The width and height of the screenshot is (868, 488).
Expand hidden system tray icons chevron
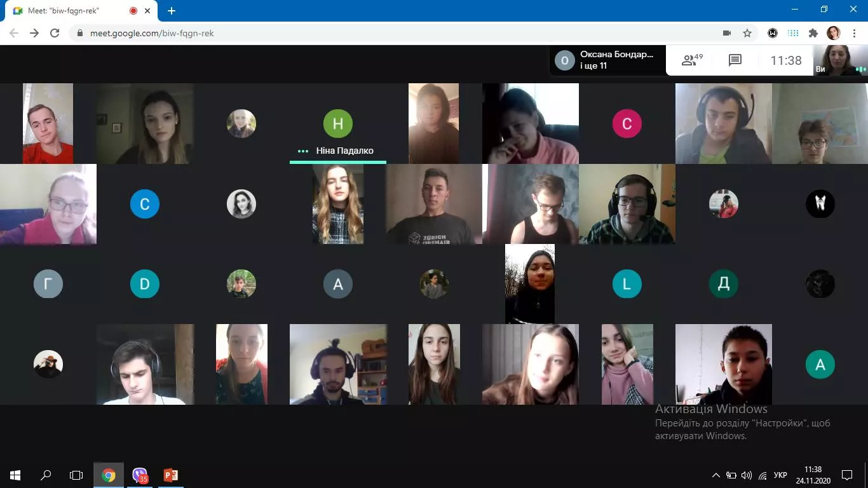[x=715, y=475]
